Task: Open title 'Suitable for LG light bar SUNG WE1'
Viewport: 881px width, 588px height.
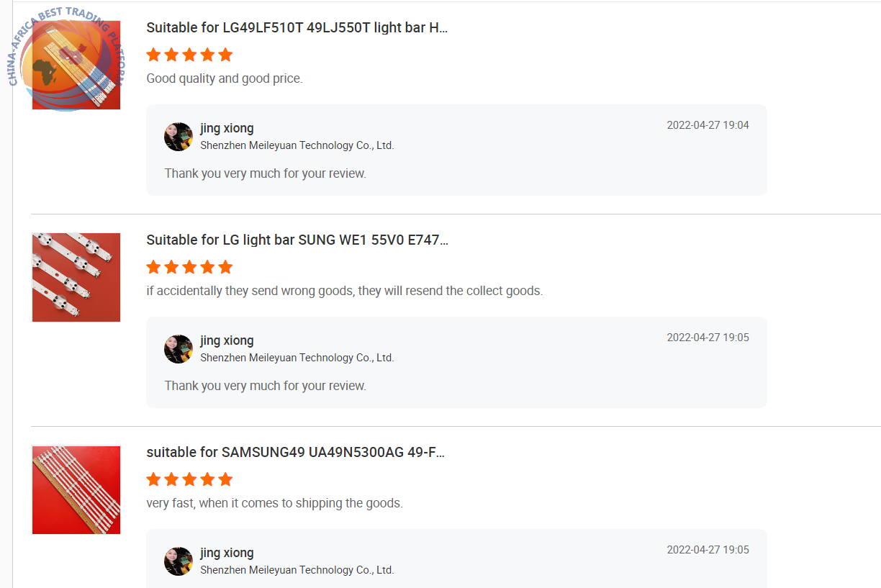Action: pos(297,240)
